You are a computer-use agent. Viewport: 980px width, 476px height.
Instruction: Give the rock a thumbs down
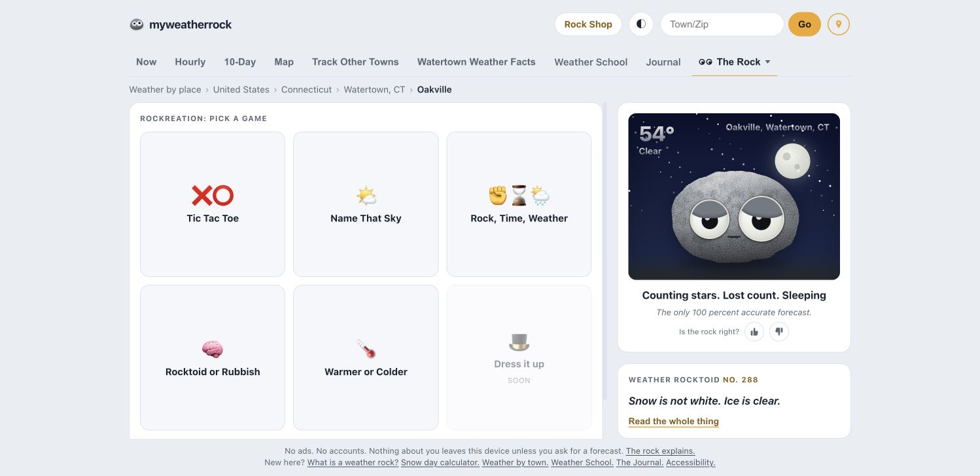pos(779,332)
